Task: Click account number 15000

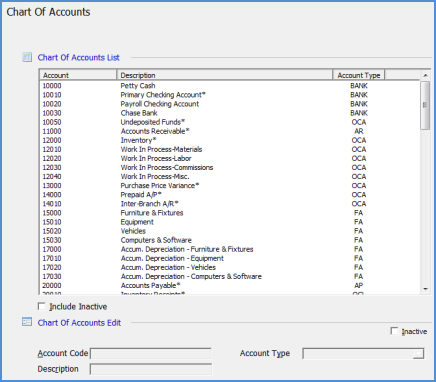Action: (x=52, y=213)
